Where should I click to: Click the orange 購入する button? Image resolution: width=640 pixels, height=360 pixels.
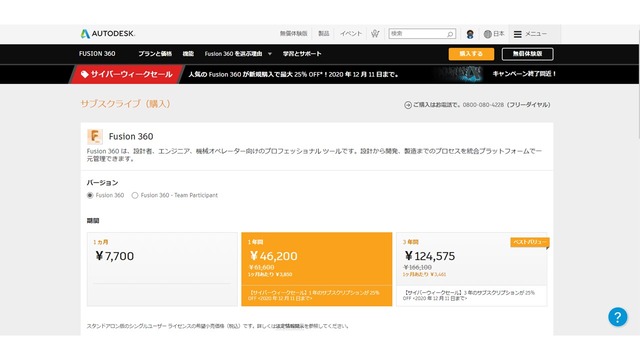pos(471,54)
